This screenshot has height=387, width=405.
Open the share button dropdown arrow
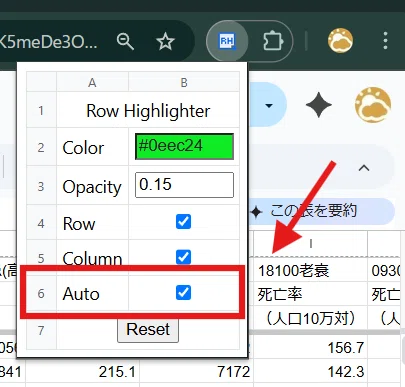(269, 106)
